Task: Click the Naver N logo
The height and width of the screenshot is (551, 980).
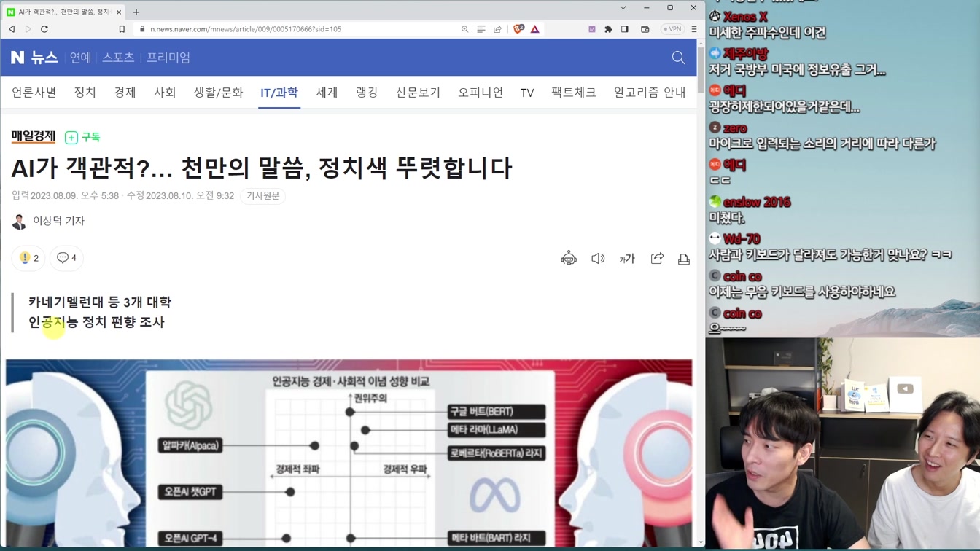Action: [17, 57]
